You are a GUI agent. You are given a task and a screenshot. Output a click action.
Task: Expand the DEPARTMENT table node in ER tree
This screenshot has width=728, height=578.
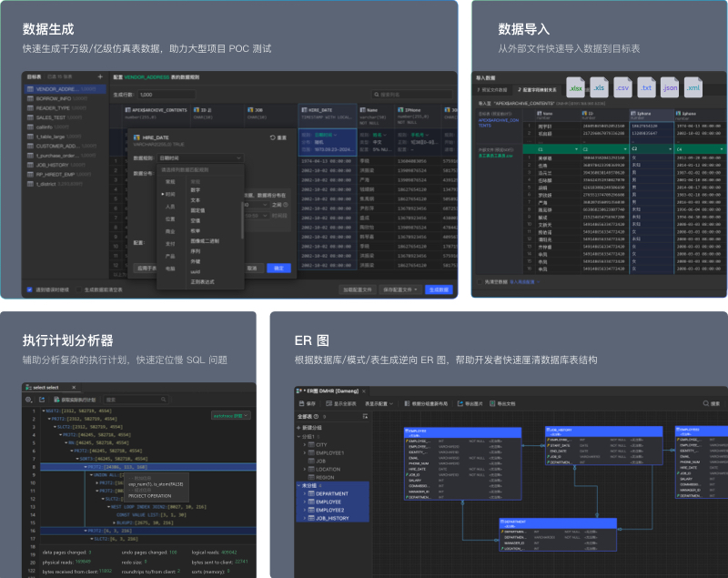tap(305, 493)
